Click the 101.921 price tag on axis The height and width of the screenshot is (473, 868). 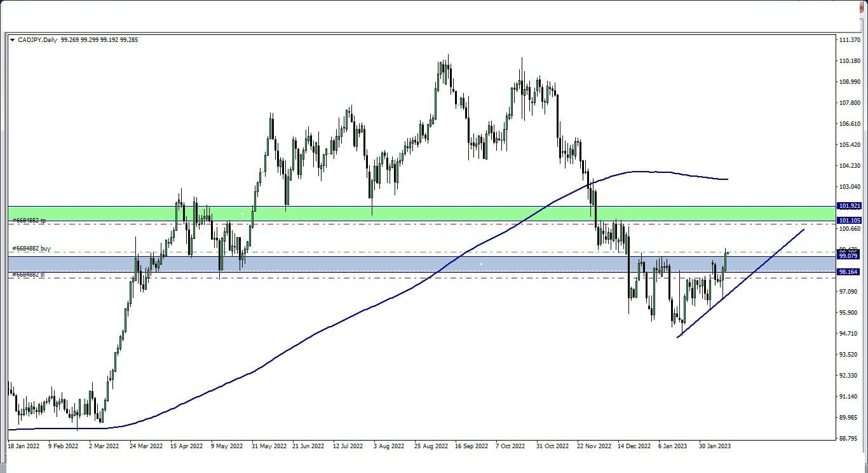coord(850,206)
